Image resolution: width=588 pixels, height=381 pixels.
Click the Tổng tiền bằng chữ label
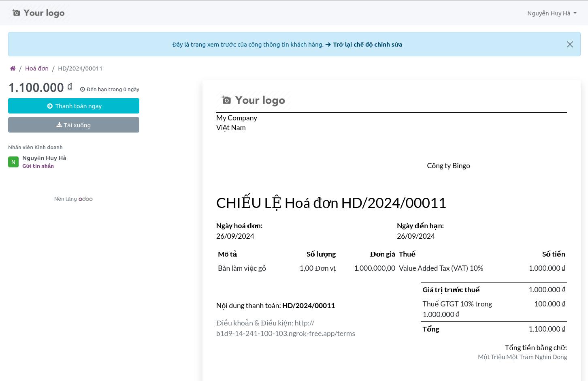[536, 348]
